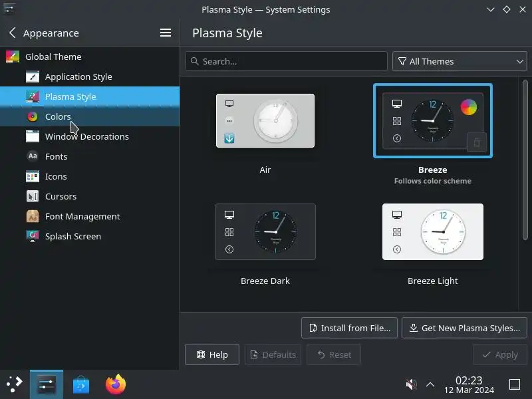Click the Search themes field
This screenshot has height=399, width=532.
286,61
